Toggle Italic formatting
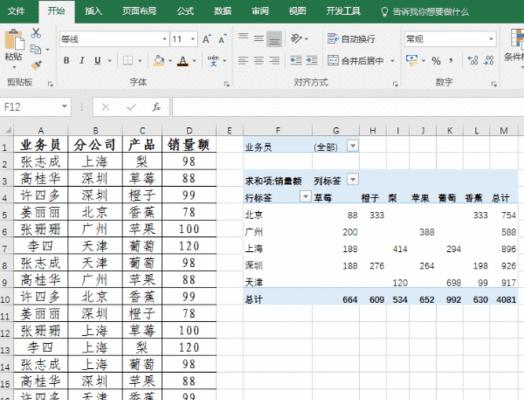This screenshot has width=524, height=400. pyautogui.click(x=82, y=60)
